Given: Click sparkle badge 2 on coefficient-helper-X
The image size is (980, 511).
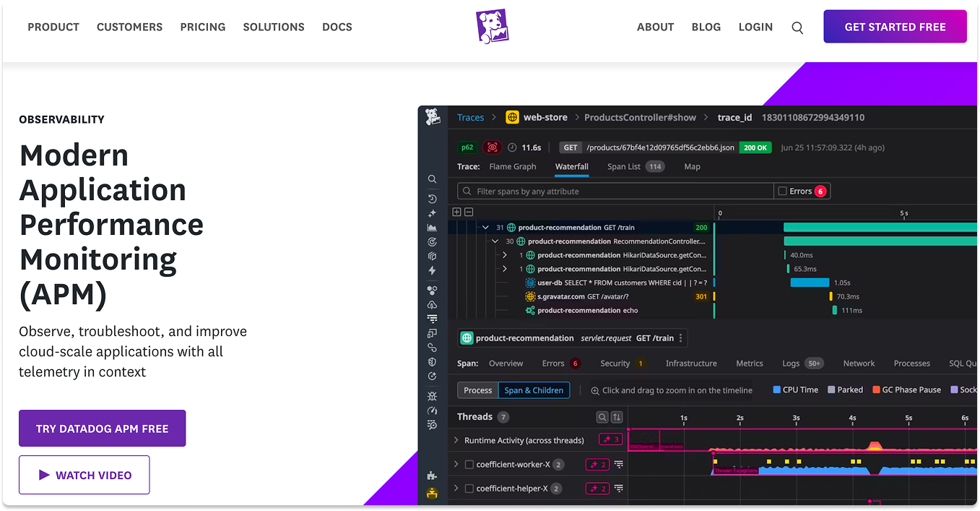Looking at the screenshot, I should tap(598, 489).
